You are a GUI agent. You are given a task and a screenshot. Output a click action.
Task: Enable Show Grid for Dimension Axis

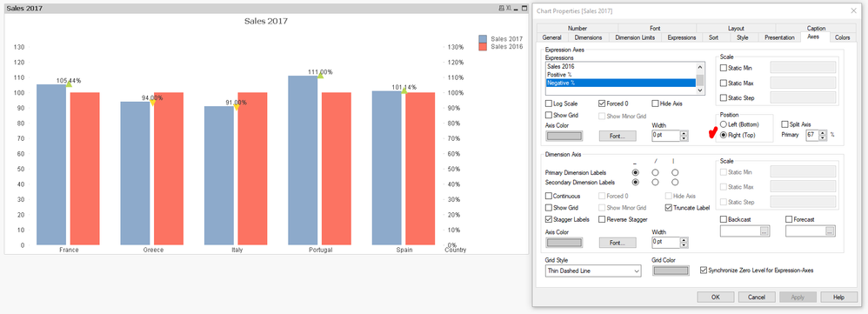pyautogui.click(x=549, y=208)
